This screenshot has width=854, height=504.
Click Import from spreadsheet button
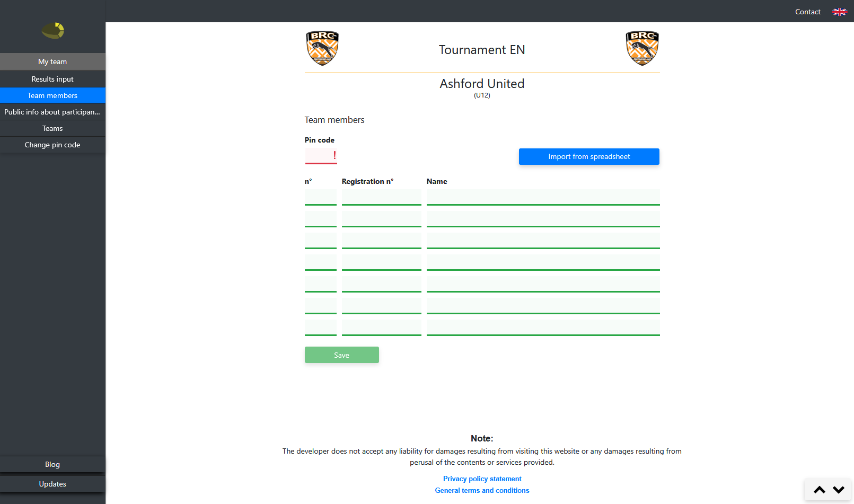click(x=589, y=156)
